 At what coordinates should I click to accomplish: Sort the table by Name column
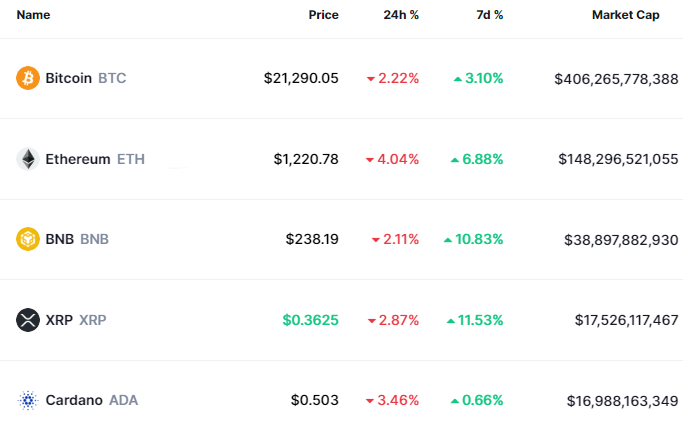coord(33,15)
